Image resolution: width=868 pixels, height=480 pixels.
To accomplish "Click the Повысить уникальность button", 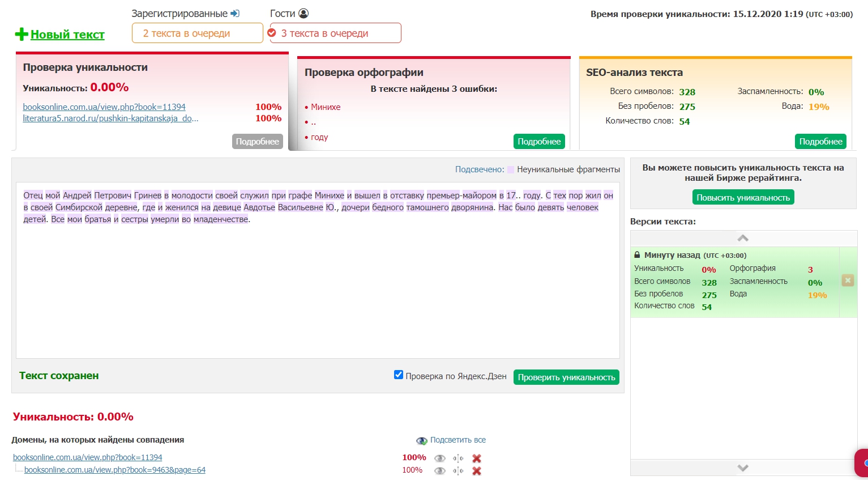I will tap(743, 197).
